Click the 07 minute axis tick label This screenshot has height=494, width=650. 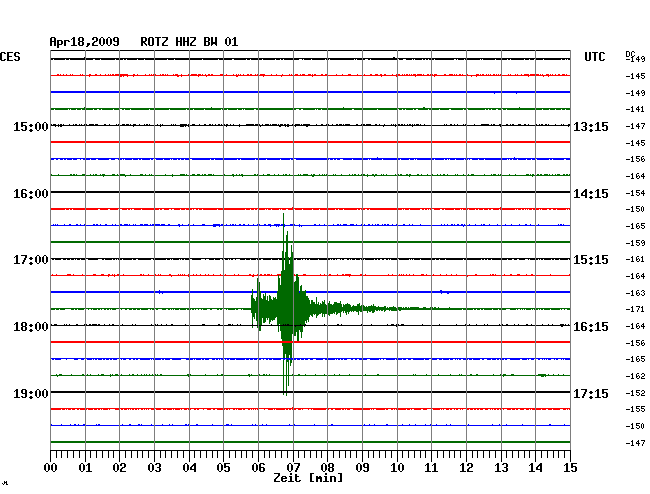click(x=293, y=467)
